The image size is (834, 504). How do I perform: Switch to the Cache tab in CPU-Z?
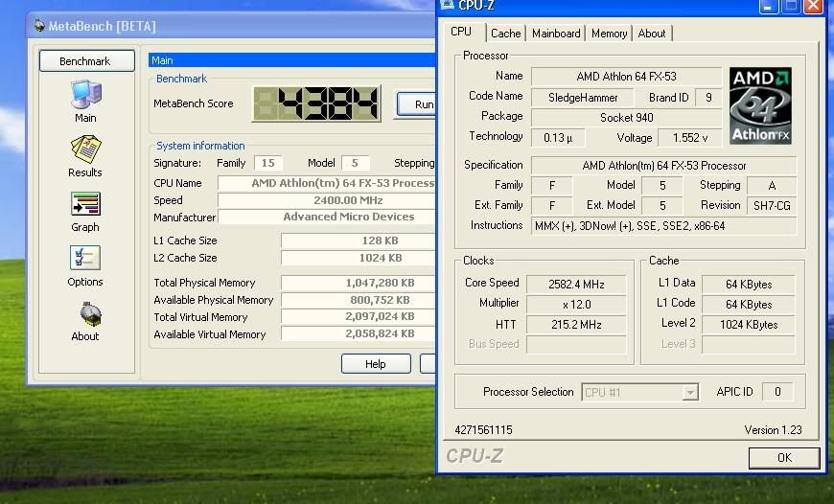(505, 34)
